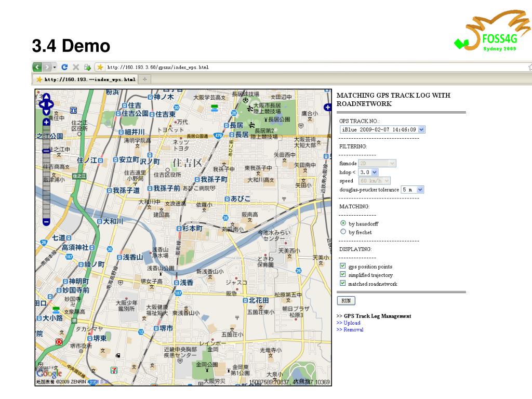The height and width of the screenshot is (399, 532).
Task: Toggle matched roadnetwork checkbox
Action: coord(343,283)
